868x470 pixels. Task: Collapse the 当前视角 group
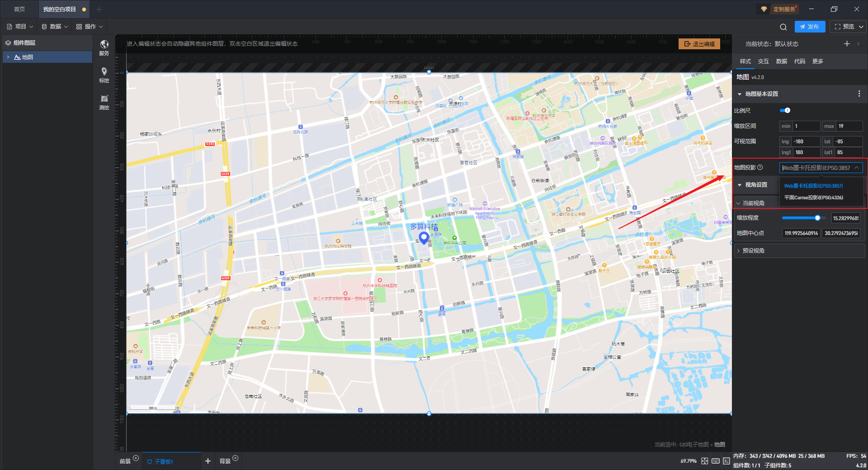738,203
